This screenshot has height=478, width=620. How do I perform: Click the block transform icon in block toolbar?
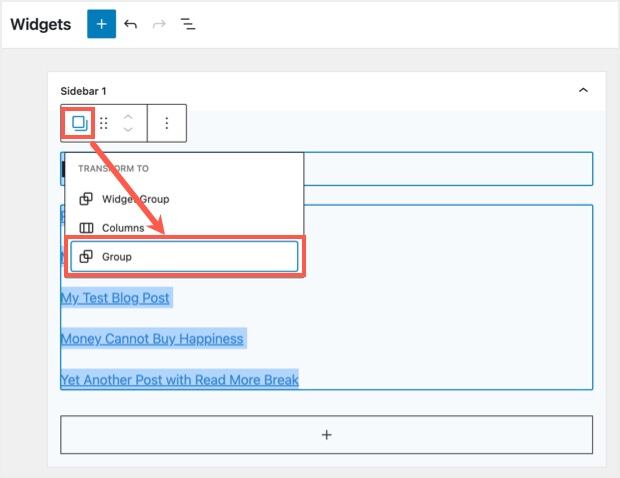coord(79,123)
